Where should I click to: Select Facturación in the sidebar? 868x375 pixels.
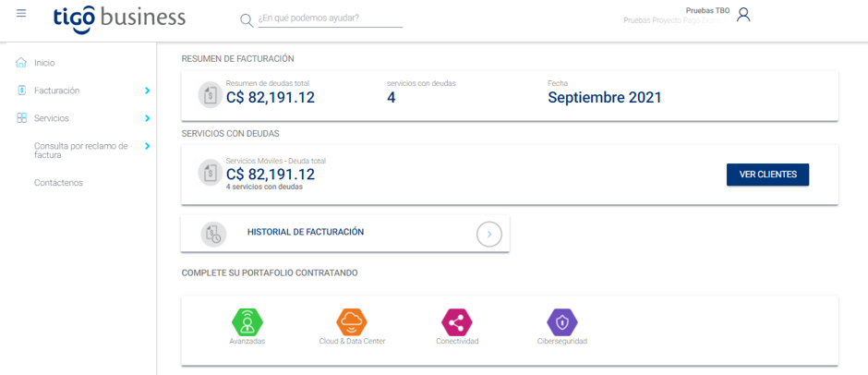[56, 91]
